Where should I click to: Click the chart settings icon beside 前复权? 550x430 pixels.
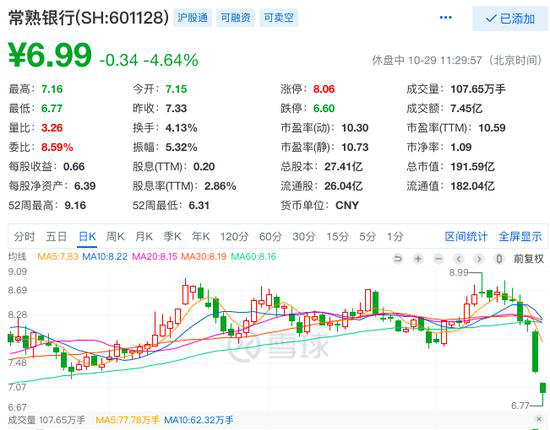click(499, 259)
